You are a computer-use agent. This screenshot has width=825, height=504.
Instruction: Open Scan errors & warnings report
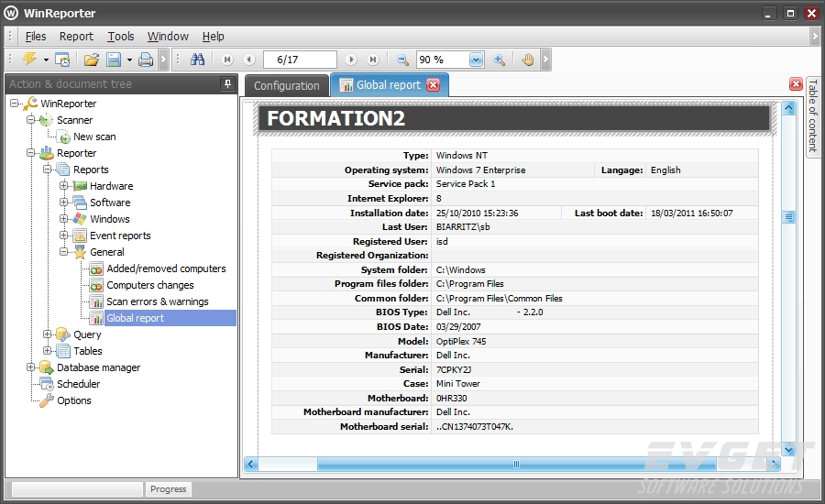click(158, 301)
